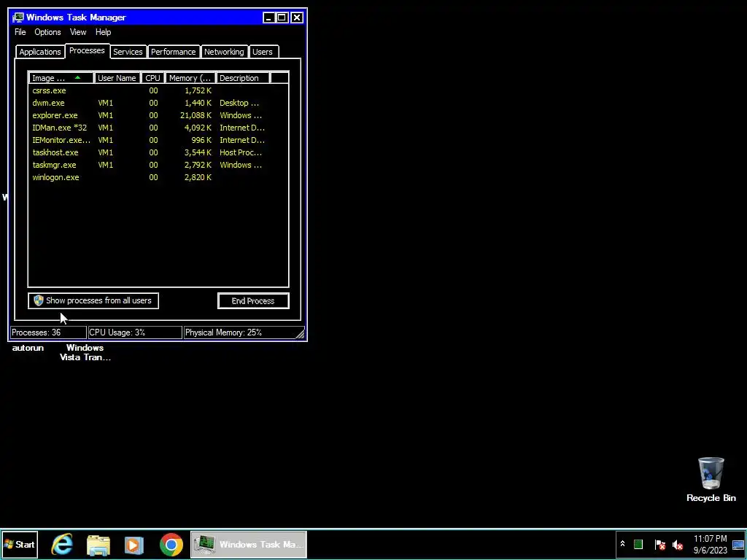Select the csrss.exe process row

click(x=158, y=90)
